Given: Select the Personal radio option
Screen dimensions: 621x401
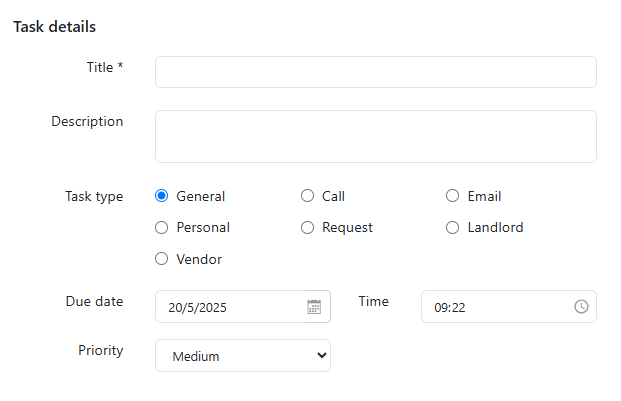Looking at the screenshot, I should tap(162, 228).
